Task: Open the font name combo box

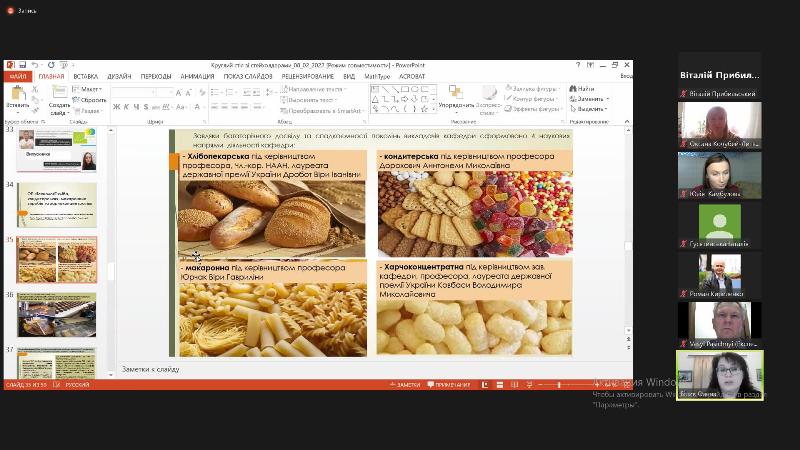Action: (x=134, y=92)
